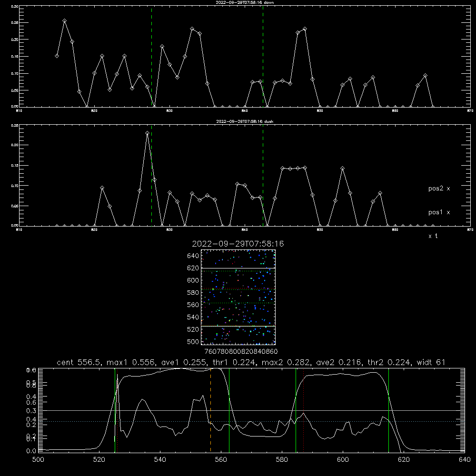Click the tallest peak diamond in dusk plot
476x476 pixels.
[147, 133]
